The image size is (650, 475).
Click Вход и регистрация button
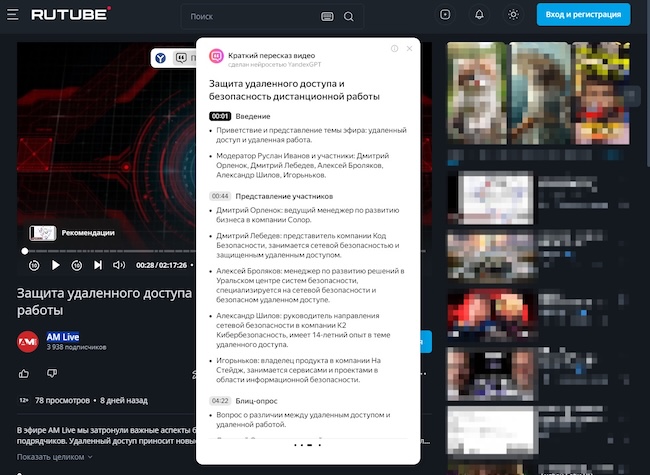pyautogui.click(x=583, y=15)
